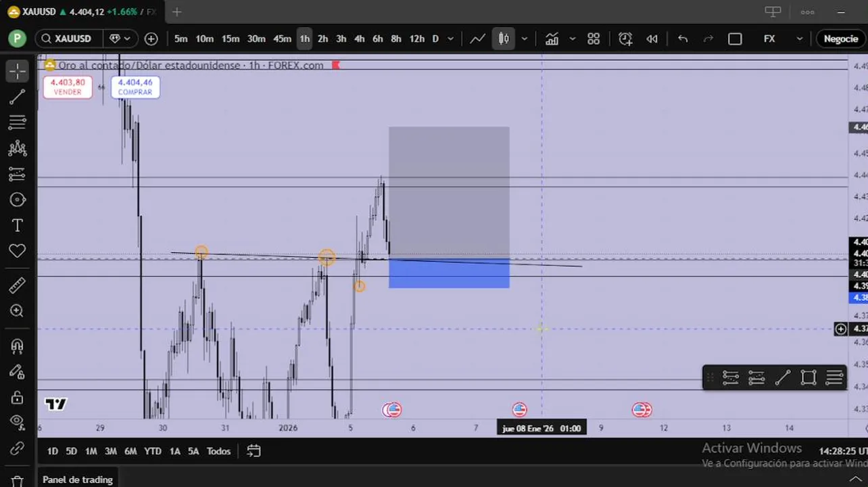This screenshot has height=487, width=868.
Task: Move the floating toolbar grip handle
Action: (x=710, y=377)
